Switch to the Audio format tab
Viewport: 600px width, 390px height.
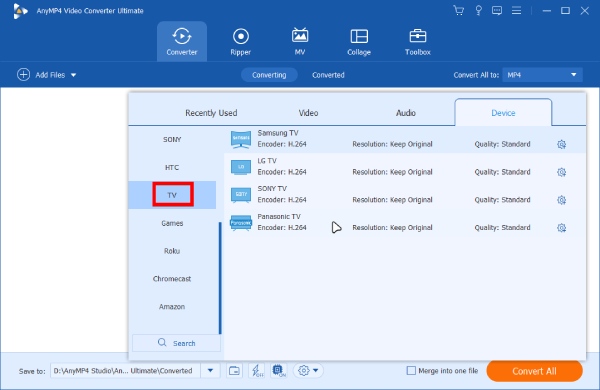tap(406, 113)
